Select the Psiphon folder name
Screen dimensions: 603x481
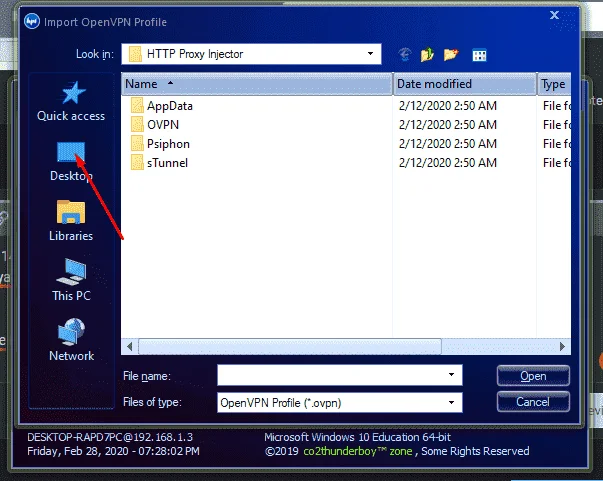(x=168, y=144)
